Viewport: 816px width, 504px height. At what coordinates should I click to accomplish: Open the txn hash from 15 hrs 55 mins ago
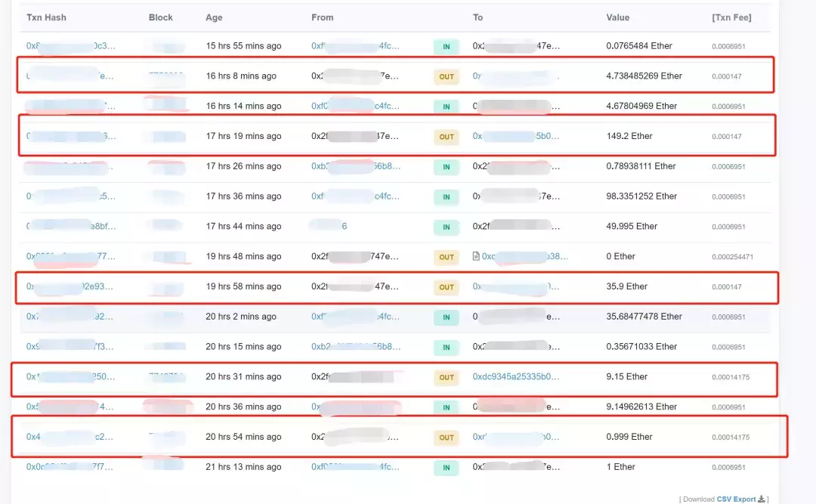70,46
